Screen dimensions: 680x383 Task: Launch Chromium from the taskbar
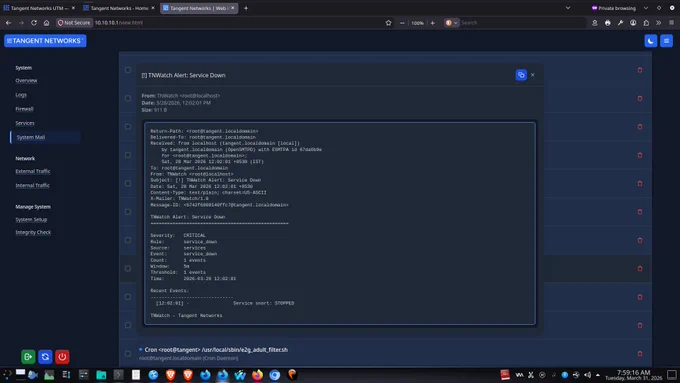pyautogui.click(x=275, y=375)
